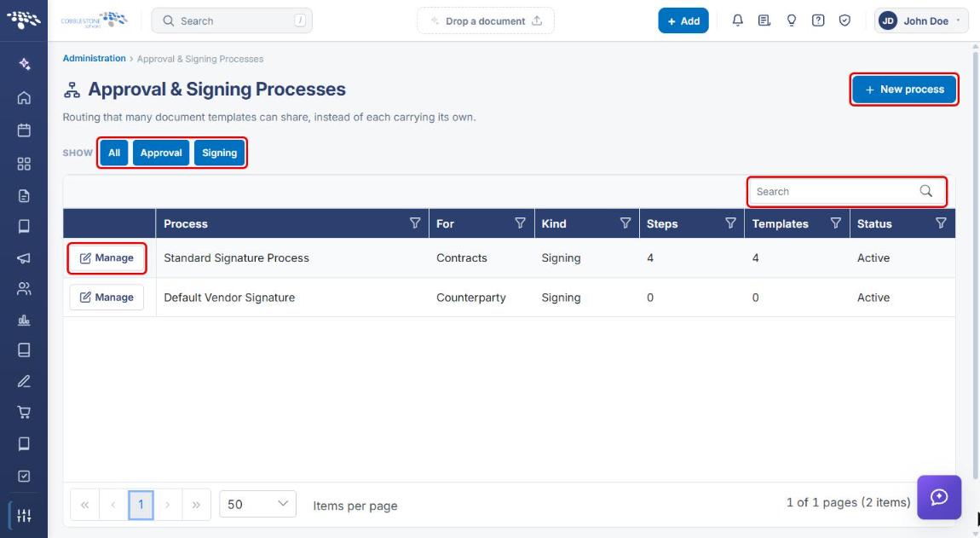Sort by the Process column header

pyautogui.click(x=186, y=224)
